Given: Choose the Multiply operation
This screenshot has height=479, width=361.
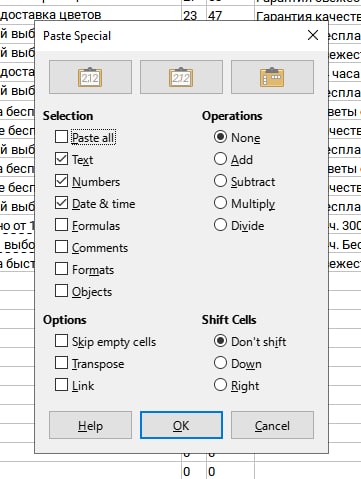Looking at the screenshot, I should click(220, 203).
